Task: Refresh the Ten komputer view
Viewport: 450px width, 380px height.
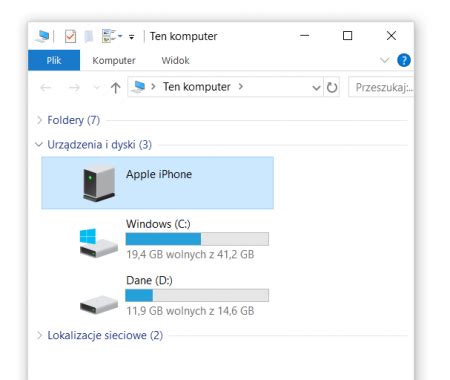Action: pyautogui.click(x=332, y=87)
